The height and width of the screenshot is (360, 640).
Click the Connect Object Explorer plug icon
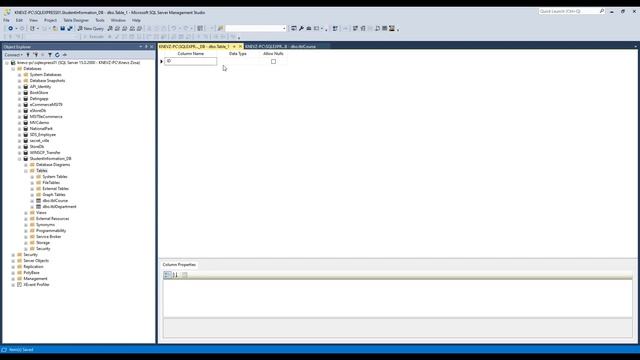coord(28,55)
